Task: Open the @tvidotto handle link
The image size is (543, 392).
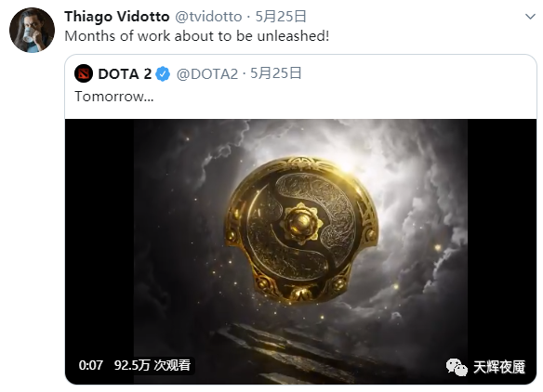Action: [x=208, y=17]
